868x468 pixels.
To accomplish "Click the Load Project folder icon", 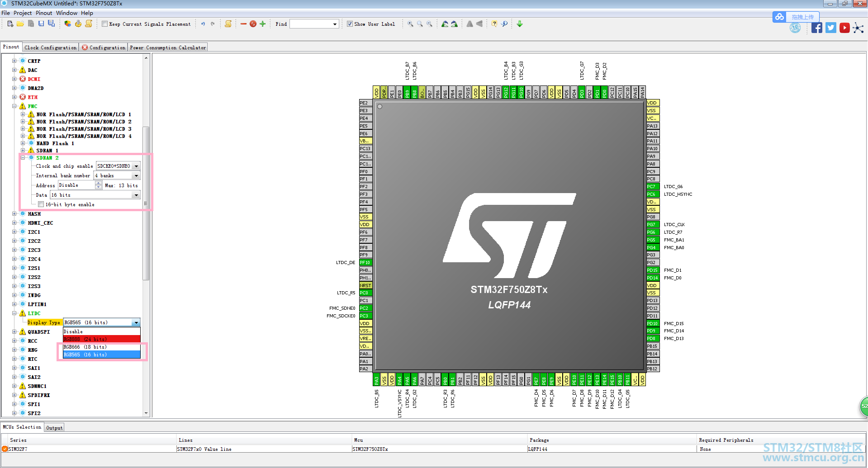I will point(20,24).
